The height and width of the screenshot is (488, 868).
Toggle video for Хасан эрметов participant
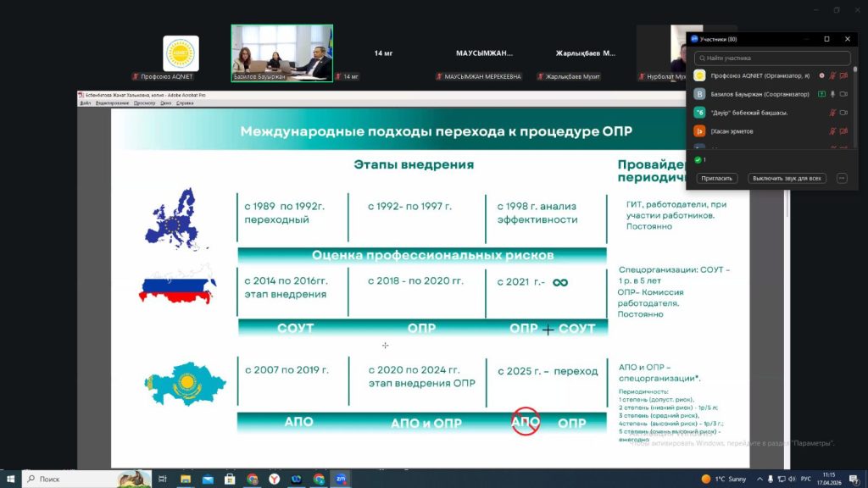[844, 131]
